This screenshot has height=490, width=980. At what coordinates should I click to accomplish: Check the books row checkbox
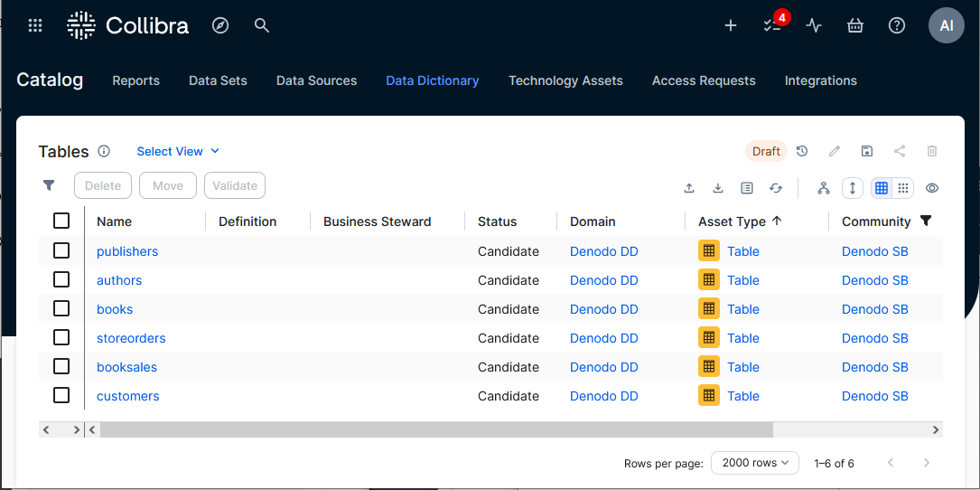click(x=61, y=308)
